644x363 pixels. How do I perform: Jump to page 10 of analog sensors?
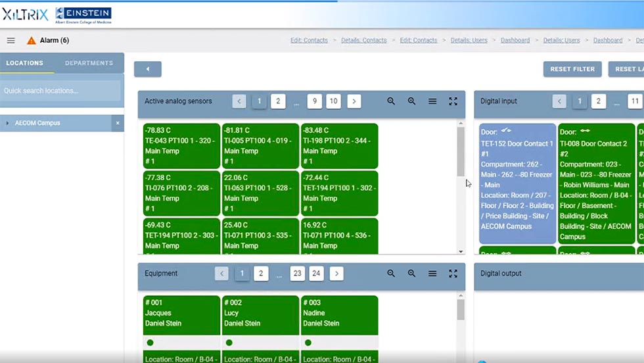point(333,101)
